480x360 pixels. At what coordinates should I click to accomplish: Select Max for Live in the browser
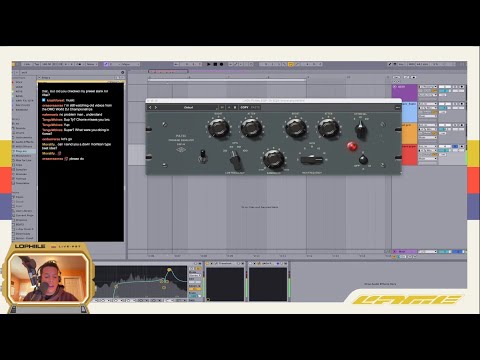24,160
